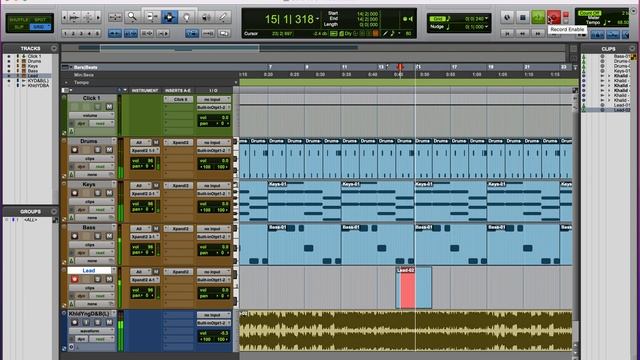Open Click II insert on Click track

[x=179, y=99]
